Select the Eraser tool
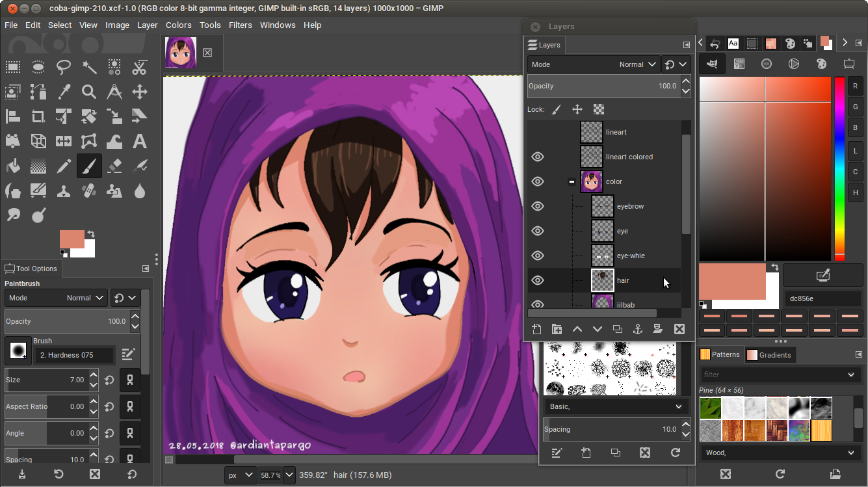This screenshot has width=868, height=487. click(x=114, y=166)
